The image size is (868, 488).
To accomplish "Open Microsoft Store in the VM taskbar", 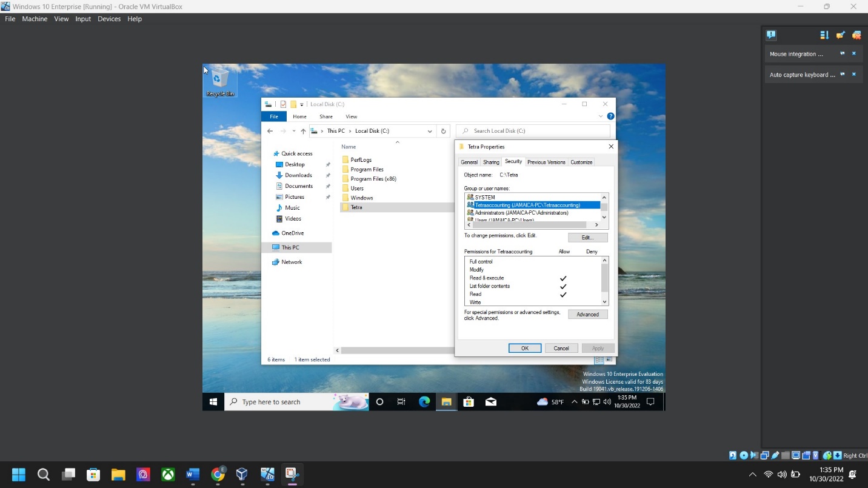I will 468,402.
